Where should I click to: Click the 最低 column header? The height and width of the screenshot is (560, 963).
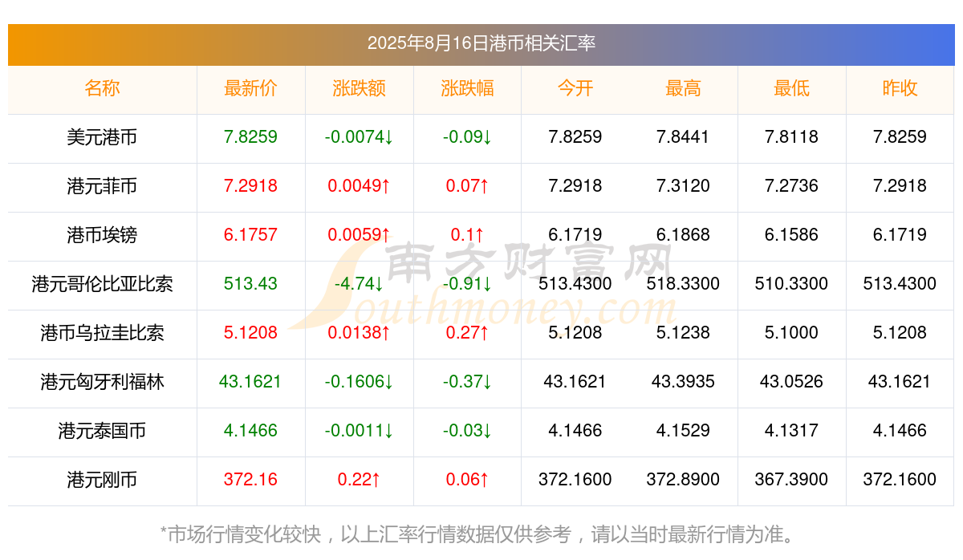(791, 88)
